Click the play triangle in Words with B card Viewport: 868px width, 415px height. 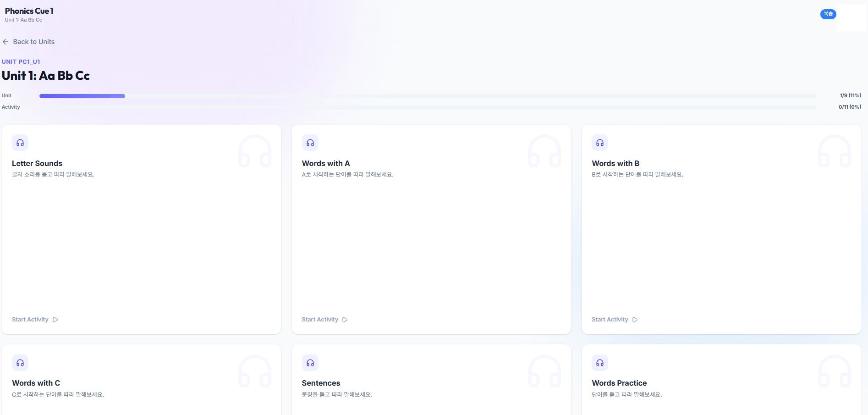[635, 320]
